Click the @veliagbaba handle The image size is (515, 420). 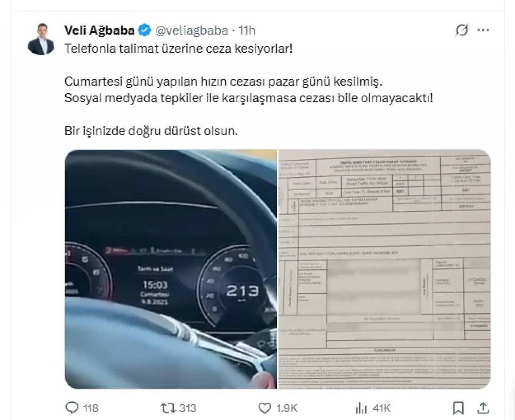click(x=192, y=30)
